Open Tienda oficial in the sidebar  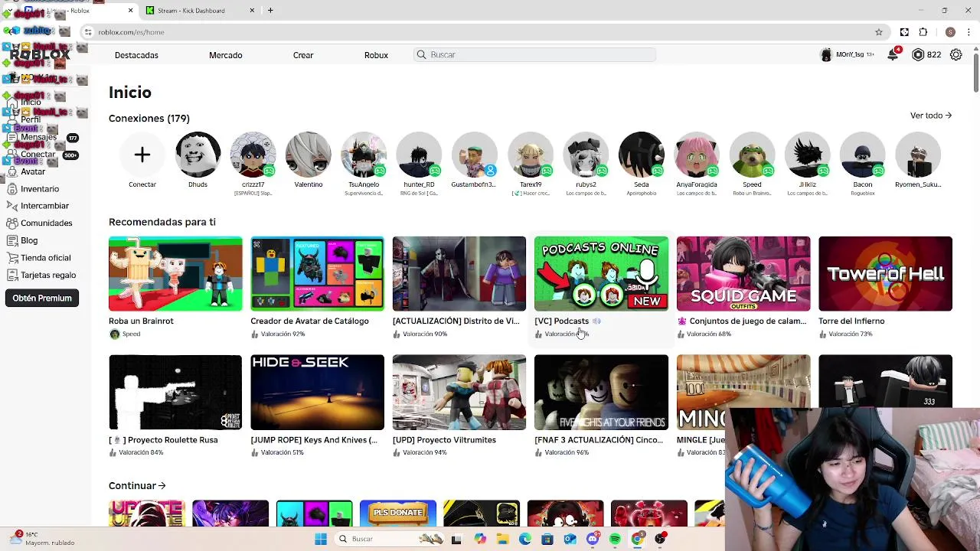pos(39,258)
